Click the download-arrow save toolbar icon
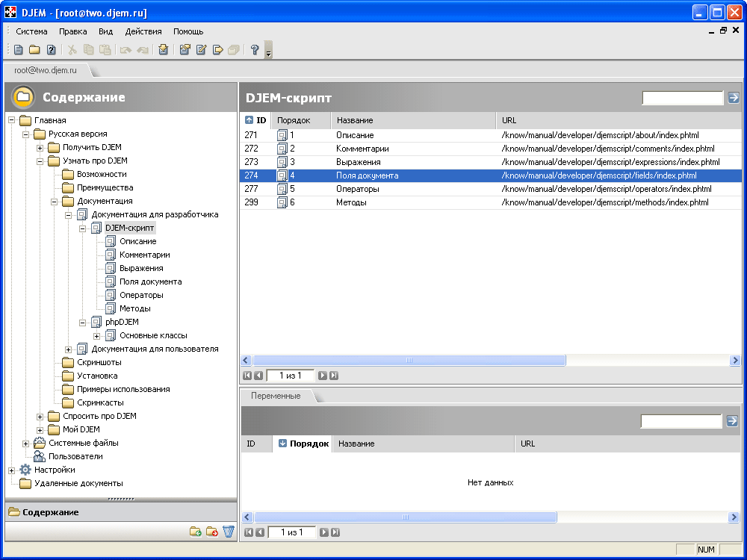 pos(164,49)
